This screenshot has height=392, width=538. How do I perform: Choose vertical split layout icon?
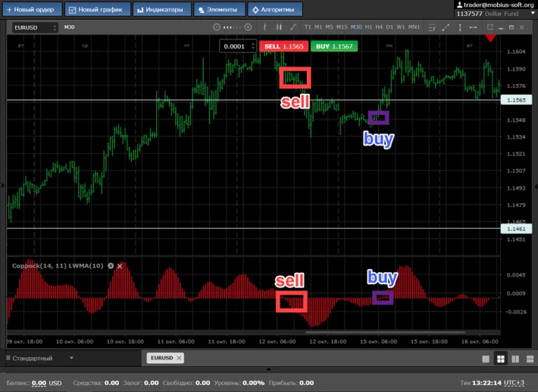(x=516, y=358)
